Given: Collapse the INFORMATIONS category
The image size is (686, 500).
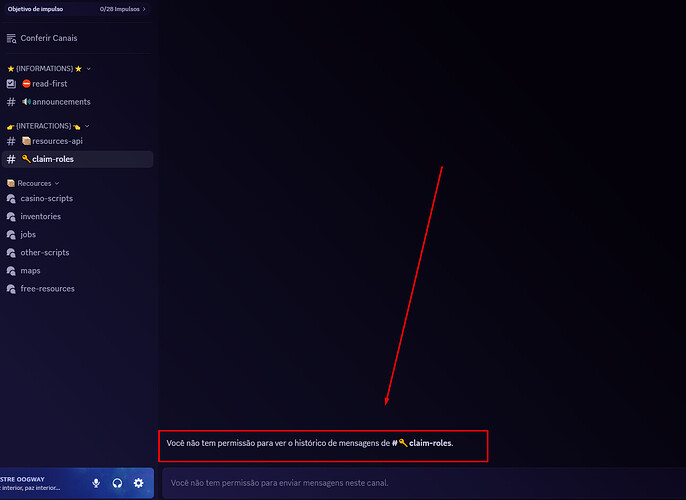Looking at the screenshot, I should pos(89,69).
